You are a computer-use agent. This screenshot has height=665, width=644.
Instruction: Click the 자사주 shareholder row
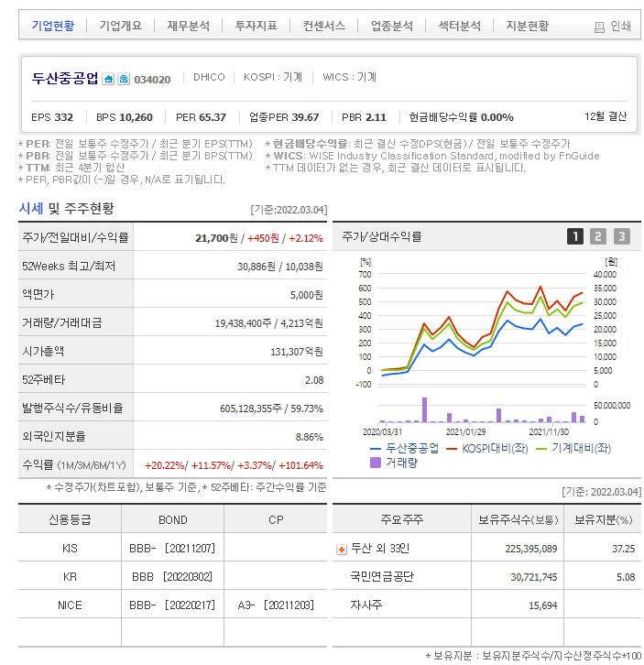coord(486,605)
